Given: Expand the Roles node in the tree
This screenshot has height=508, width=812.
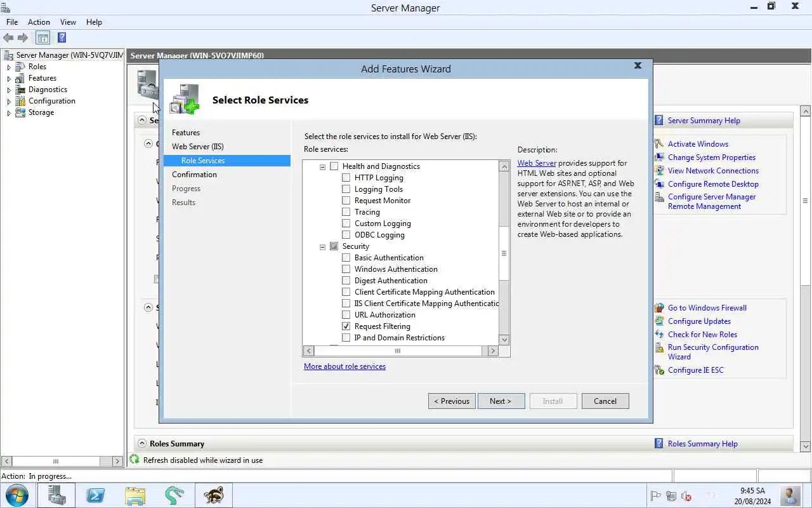Looking at the screenshot, I should (x=9, y=67).
